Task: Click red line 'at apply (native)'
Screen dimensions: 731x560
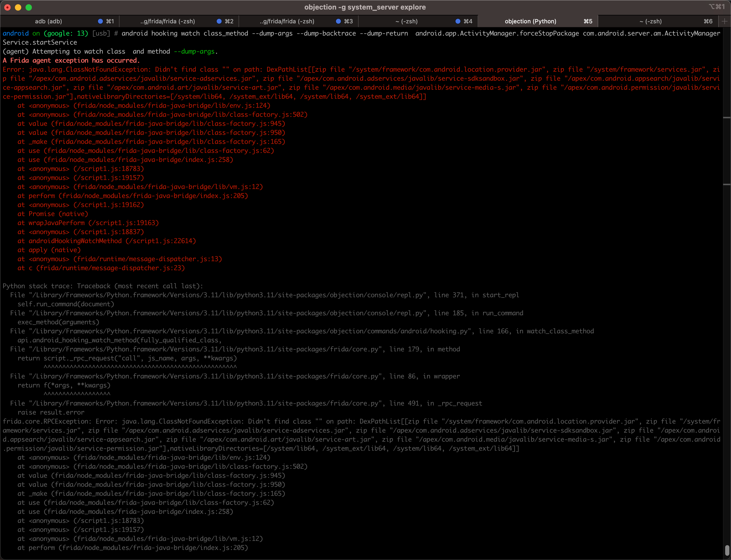Action: [49, 250]
